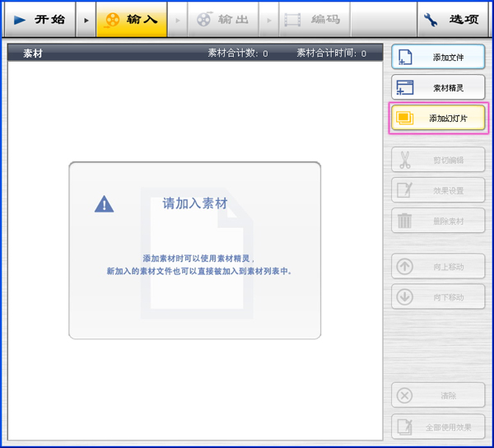Click the scissors icon for cut editing
This screenshot has width=494, height=448.
(405, 160)
